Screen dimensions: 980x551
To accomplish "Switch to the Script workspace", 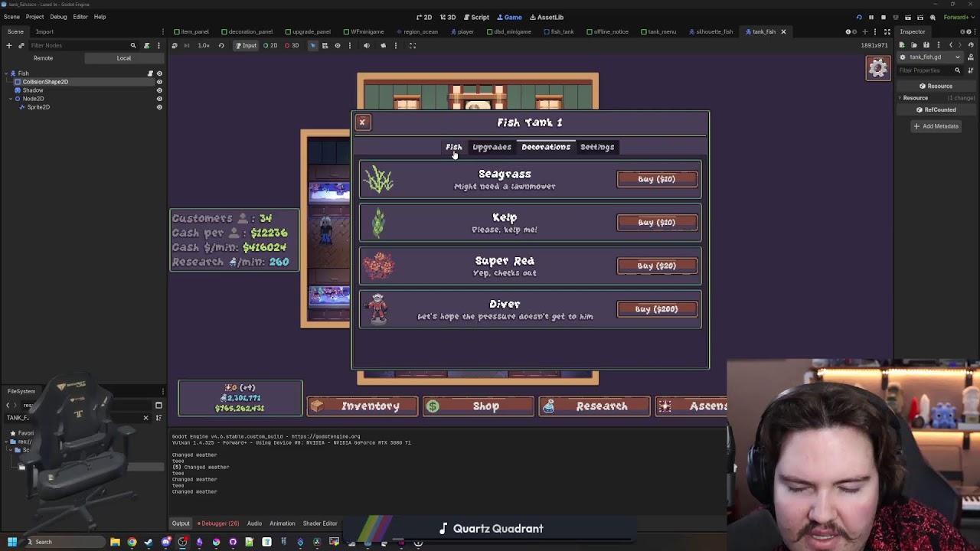I will click(476, 17).
